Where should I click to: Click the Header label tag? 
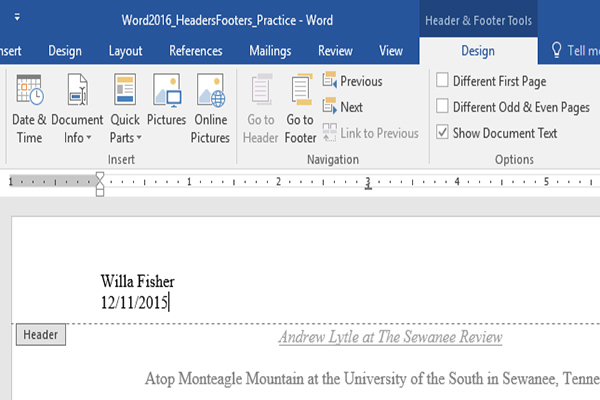(41, 335)
